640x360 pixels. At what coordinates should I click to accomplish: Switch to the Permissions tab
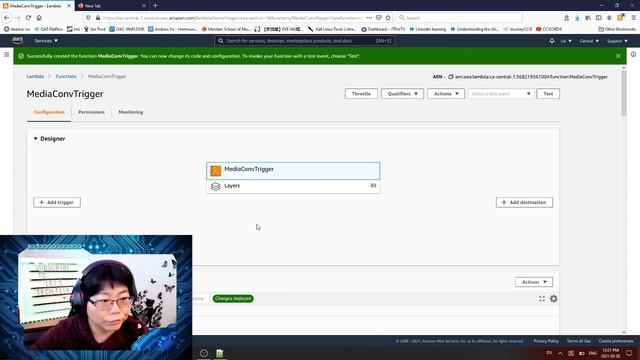[x=91, y=112]
